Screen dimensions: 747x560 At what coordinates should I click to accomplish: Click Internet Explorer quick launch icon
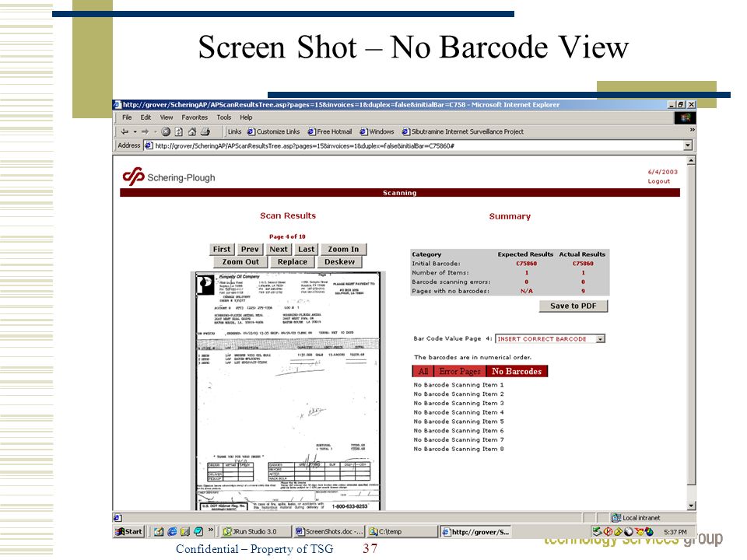(172, 531)
